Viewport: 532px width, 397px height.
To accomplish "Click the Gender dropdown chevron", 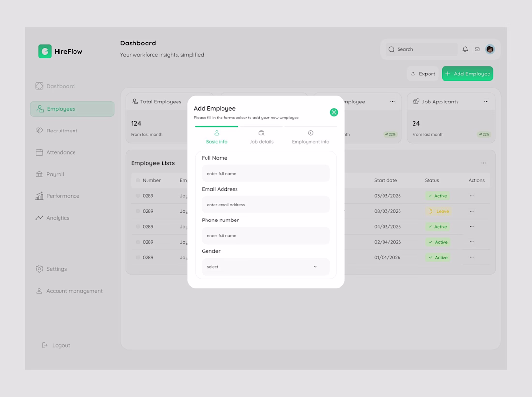I will (x=315, y=267).
